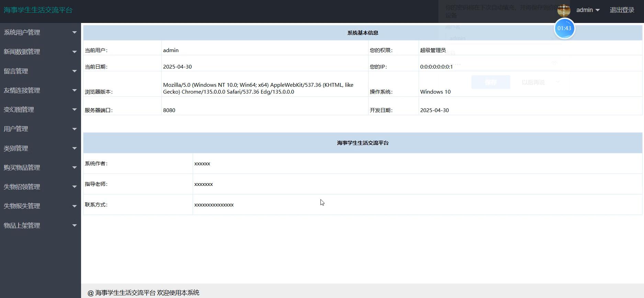Viewport: 644px width, 298px height.
Task: Click the arrow icon next to 留言管理
Action: click(x=74, y=71)
